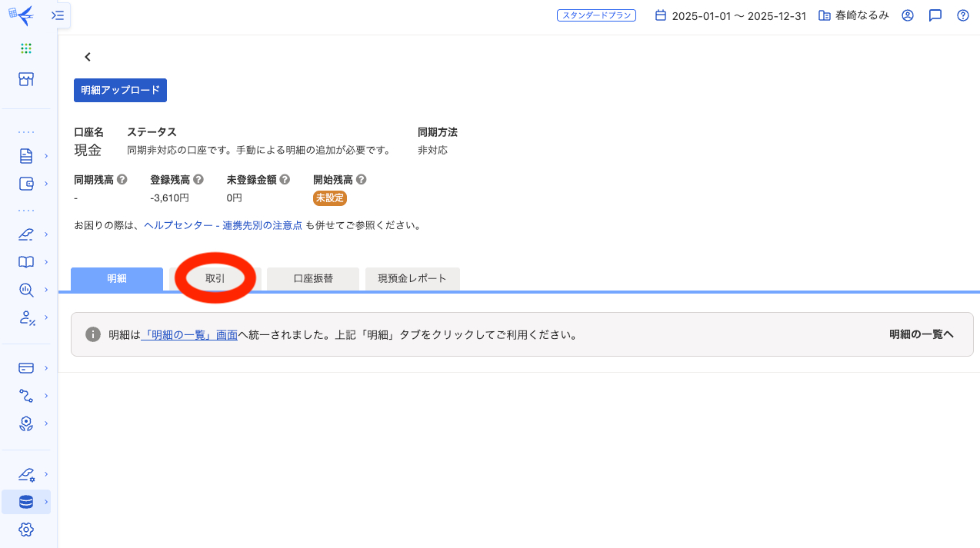Viewport: 980px width, 548px height.
Task: Open the chat support bubble icon
Action: click(x=935, y=15)
